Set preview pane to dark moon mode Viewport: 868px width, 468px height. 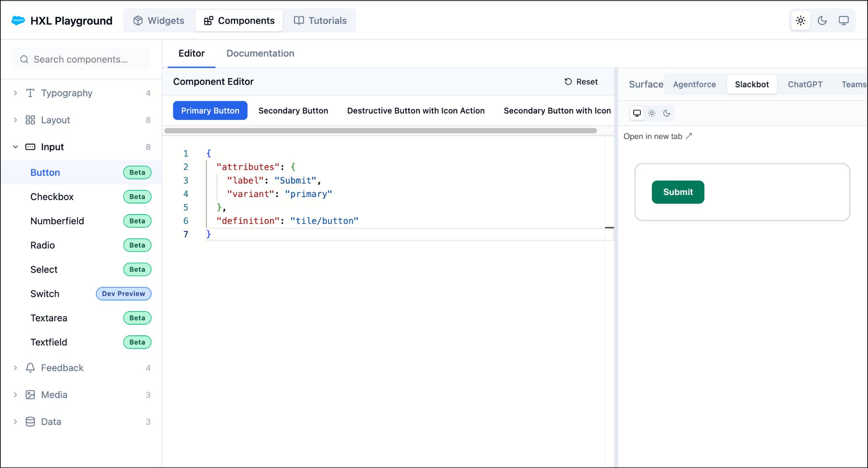667,113
